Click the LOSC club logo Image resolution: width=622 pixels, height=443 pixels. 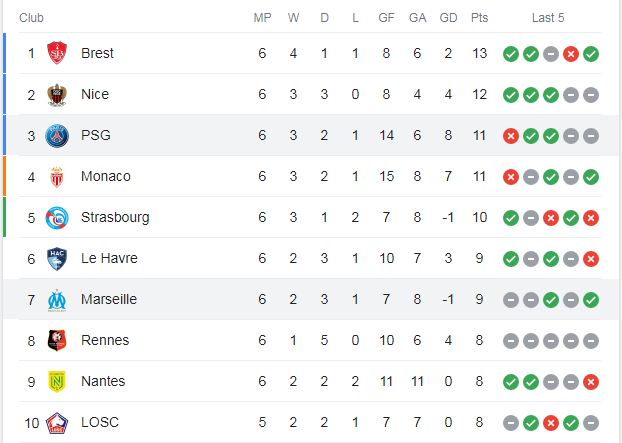point(57,423)
